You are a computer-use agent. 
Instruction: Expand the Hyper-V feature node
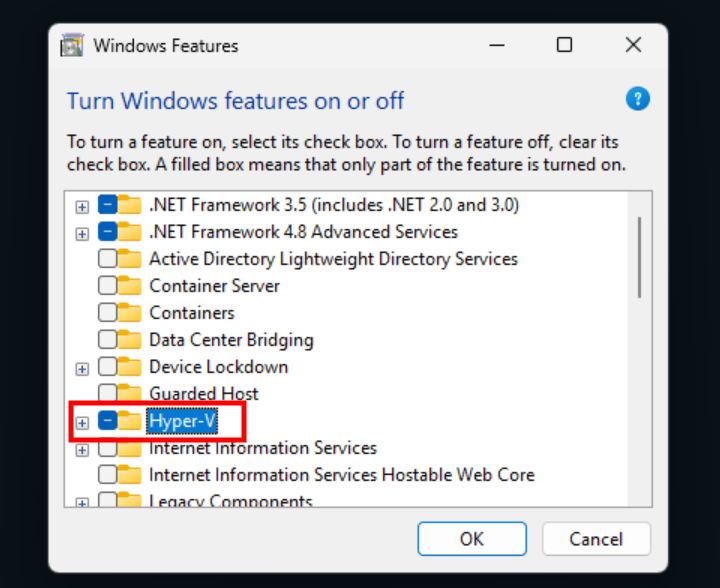pyautogui.click(x=82, y=423)
